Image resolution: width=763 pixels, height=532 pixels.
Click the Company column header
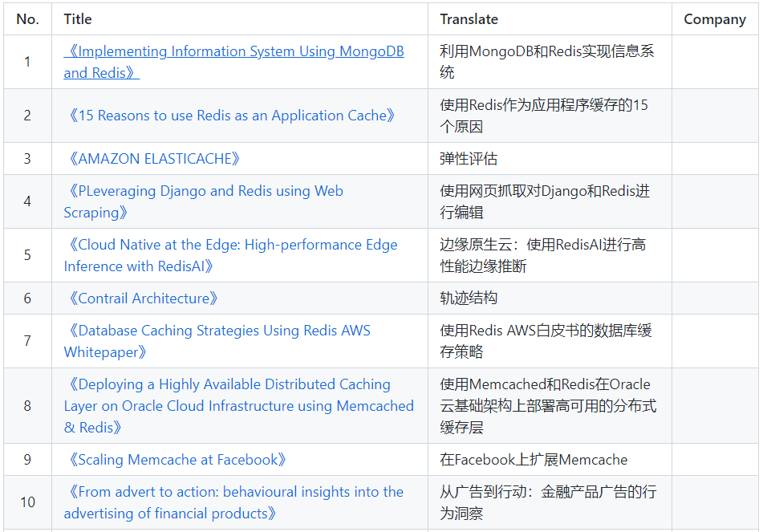pyautogui.click(x=715, y=19)
